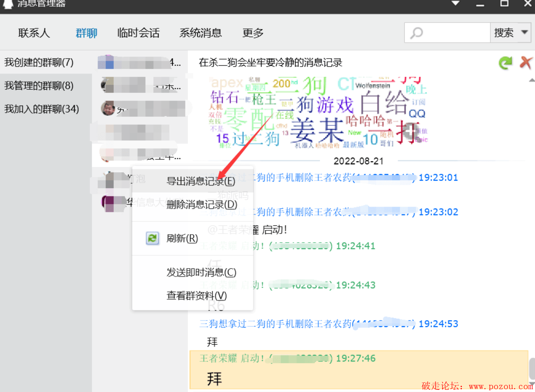The width and height of the screenshot is (535, 392).
Task: Switch to the 联系人 tab
Action: point(34,33)
